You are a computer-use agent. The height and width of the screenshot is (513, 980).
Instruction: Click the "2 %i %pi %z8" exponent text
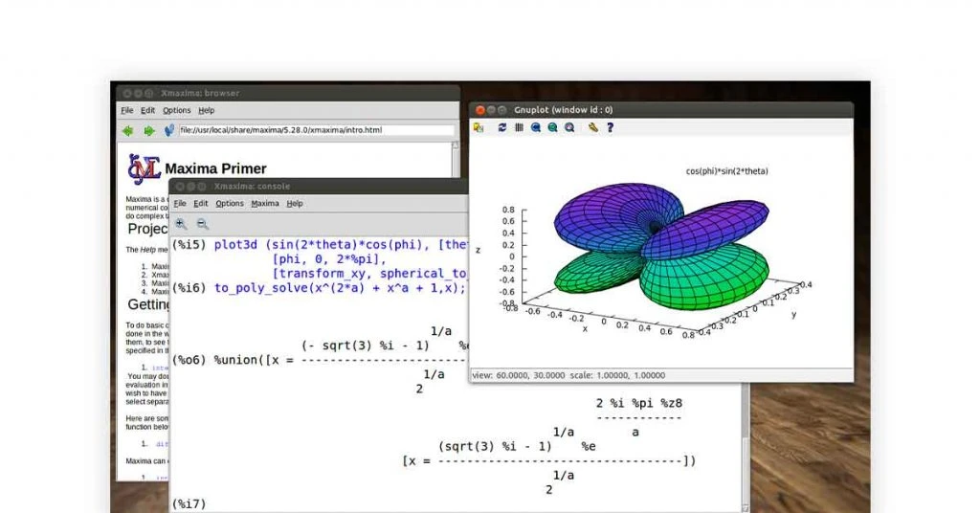coord(638,403)
